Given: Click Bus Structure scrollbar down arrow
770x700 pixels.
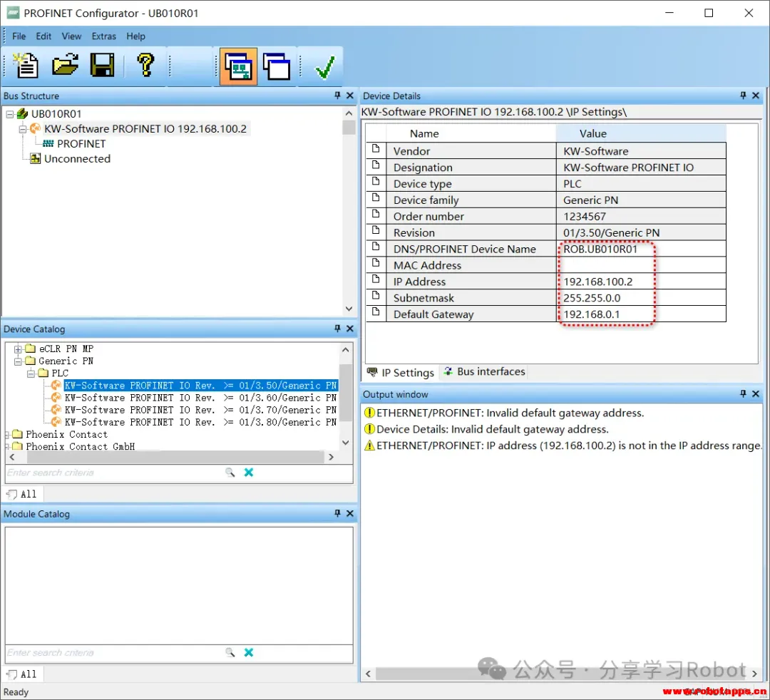Looking at the screenshot, I should coord(349,309).
